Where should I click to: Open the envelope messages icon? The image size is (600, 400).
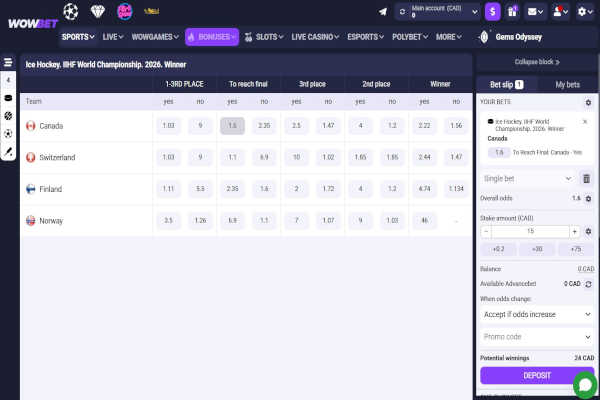535,12
